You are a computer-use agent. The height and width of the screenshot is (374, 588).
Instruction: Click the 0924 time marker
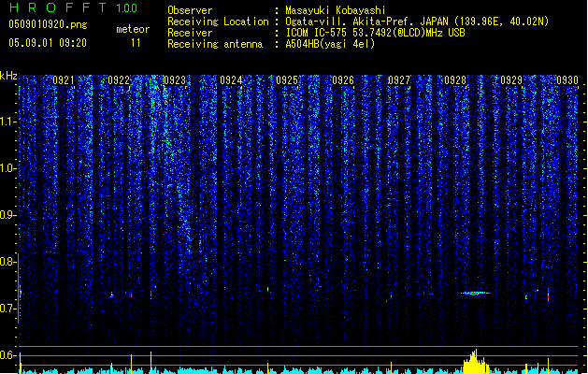pos(231,80)
